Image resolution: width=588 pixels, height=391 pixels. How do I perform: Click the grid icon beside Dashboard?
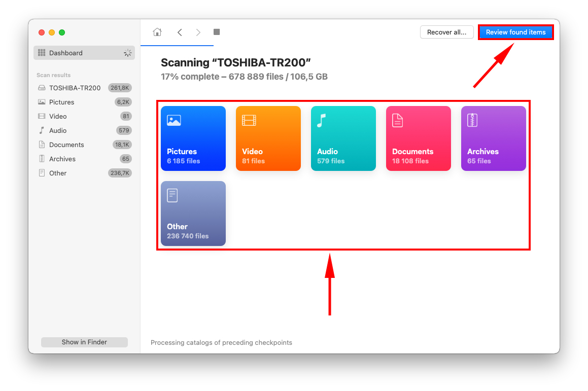tap(41, 53)
